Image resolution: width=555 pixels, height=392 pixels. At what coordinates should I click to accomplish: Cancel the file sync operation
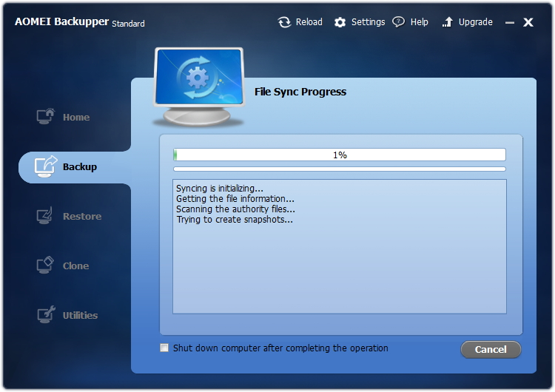[491, 350]
